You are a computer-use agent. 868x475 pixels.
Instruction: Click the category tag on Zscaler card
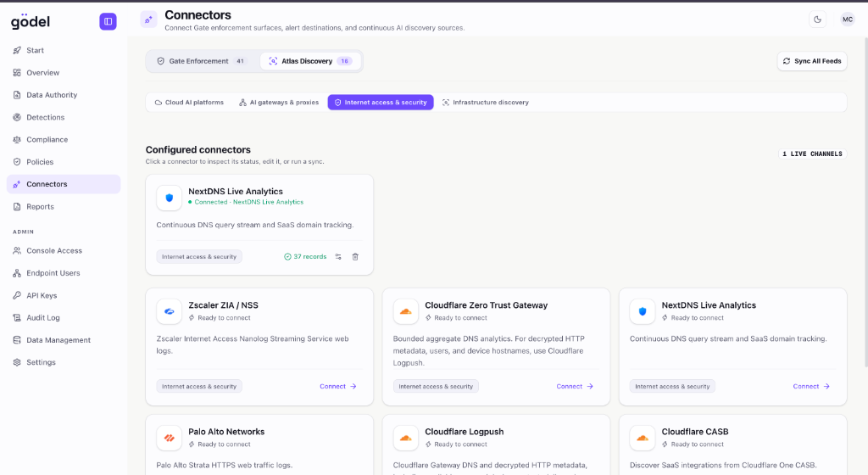pyautogui.click(x=199, y=387)
